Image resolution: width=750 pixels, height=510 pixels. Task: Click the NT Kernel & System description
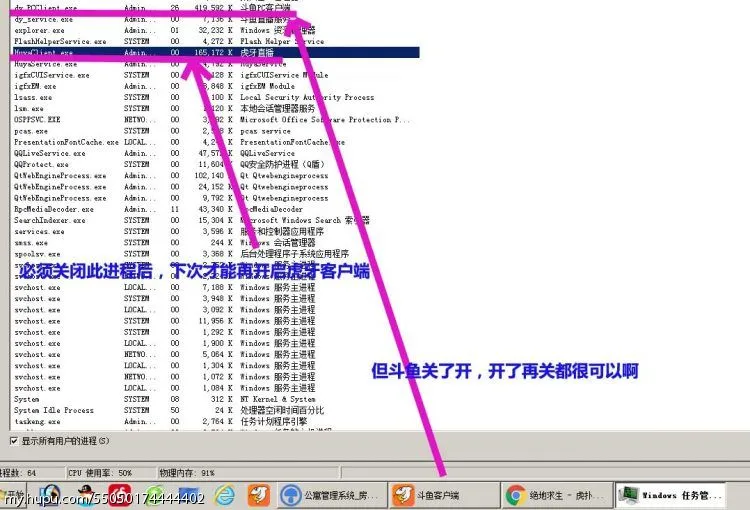pyautogui.click(x=277, y=399)
